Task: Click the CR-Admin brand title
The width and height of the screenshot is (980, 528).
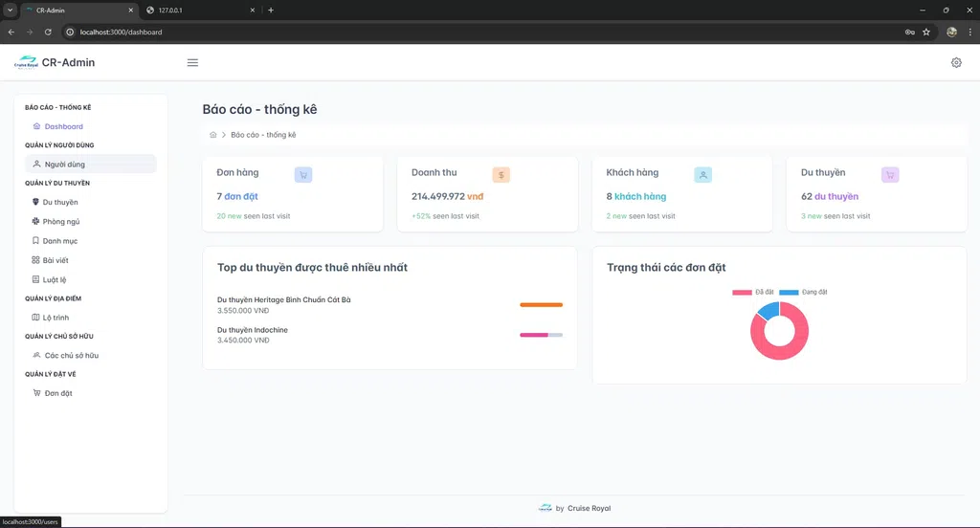Action: point(68,62)
